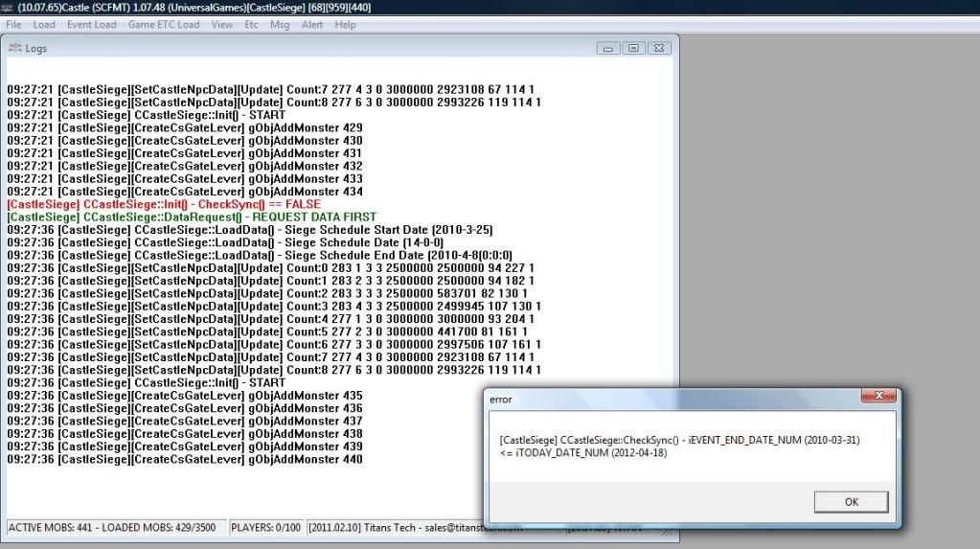Image resolution: width=980 pixels, height=549 pixels.
Task: Open the Help menu
Action: (345, 24)
